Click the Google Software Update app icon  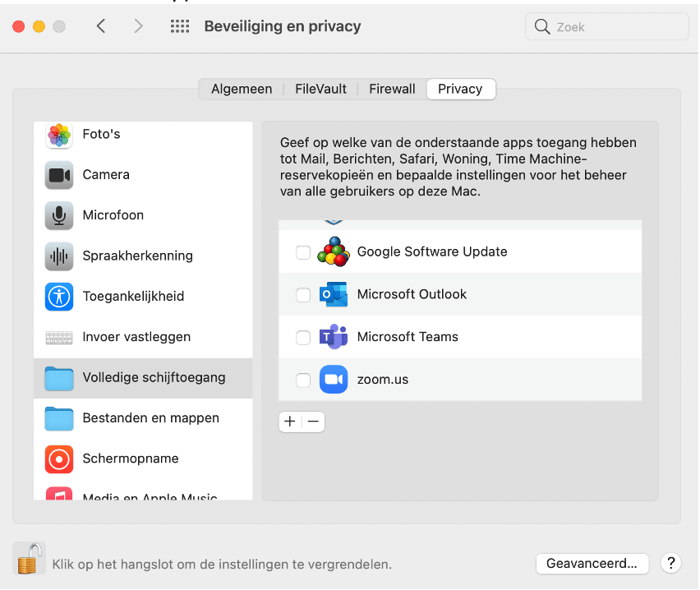pyautogui.click(x=334, y=252)
